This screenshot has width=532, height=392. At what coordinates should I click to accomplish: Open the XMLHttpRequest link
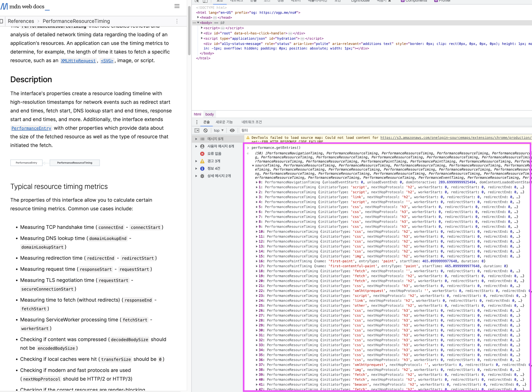(78, 61)
